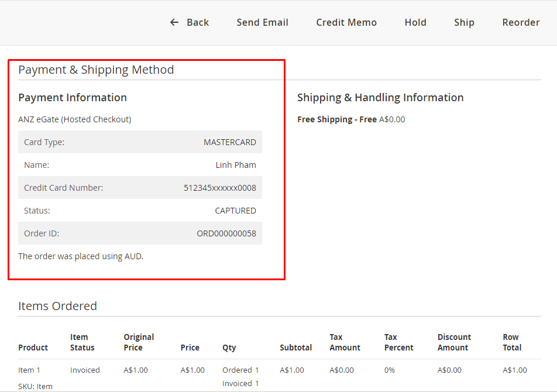
Task: Click the Product column header
Action: tap(33, 348)
